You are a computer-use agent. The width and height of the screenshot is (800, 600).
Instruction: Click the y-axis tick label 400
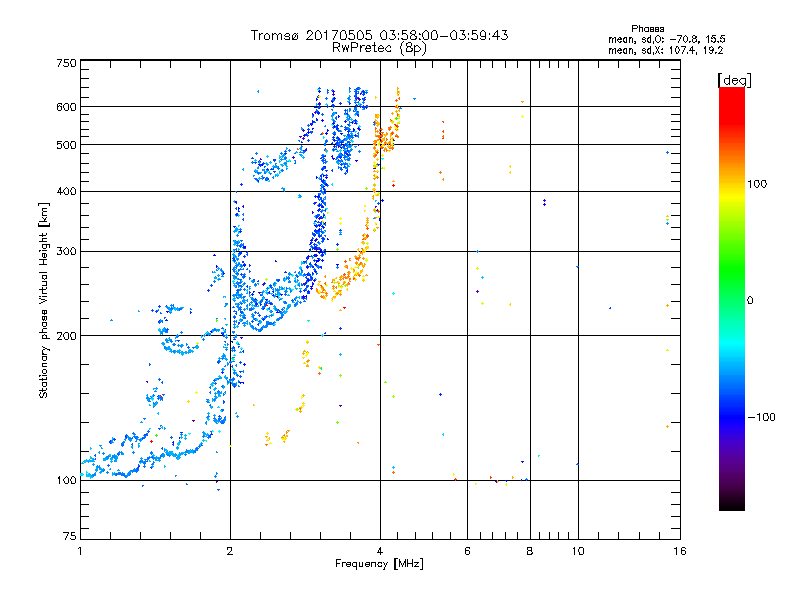[66, 191]
